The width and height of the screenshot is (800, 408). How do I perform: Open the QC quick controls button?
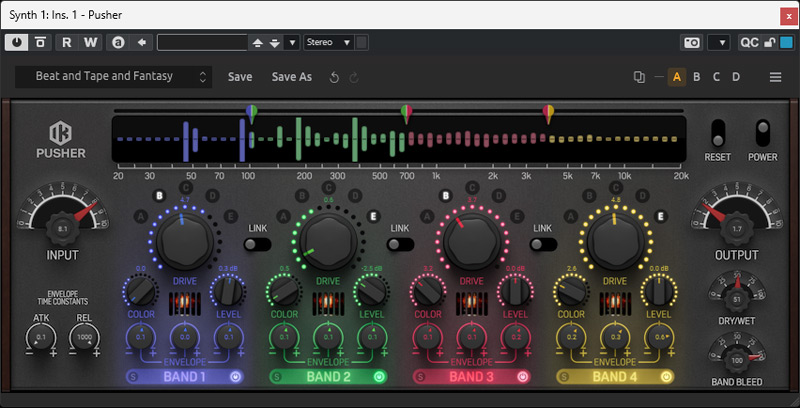click(x=749, y=42)
